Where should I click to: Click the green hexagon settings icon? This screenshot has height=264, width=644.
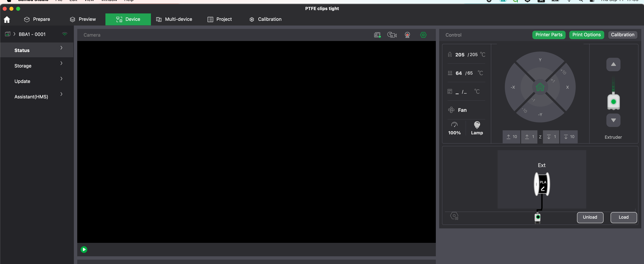pyautogui.click(x=423, y=35)
